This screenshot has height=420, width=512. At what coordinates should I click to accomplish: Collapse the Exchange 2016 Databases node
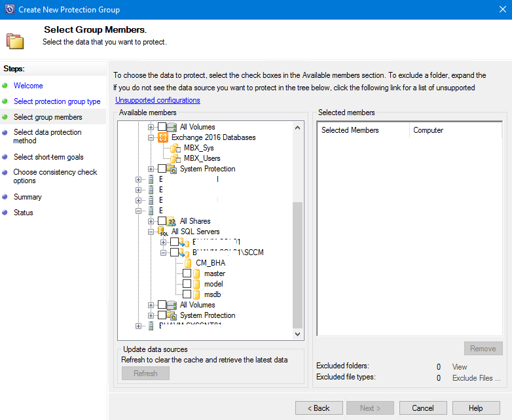click(x=151, y=137)
